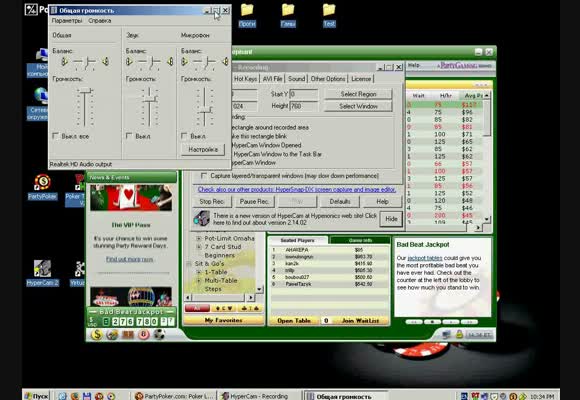The width and height of the screenshot is (580, 400).
Task: Click the HyperCam camera icon beside the new-version notice
Action: click(x=202, y=218)
